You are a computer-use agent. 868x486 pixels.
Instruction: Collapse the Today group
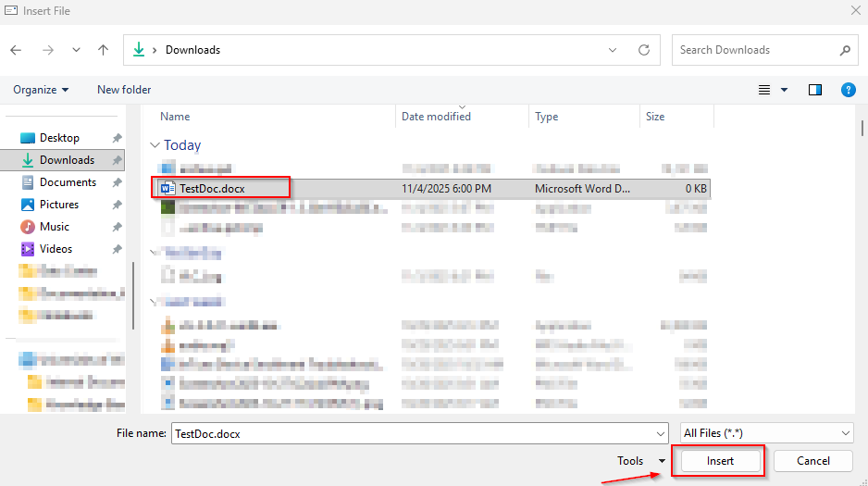click(x=155, y=145)
